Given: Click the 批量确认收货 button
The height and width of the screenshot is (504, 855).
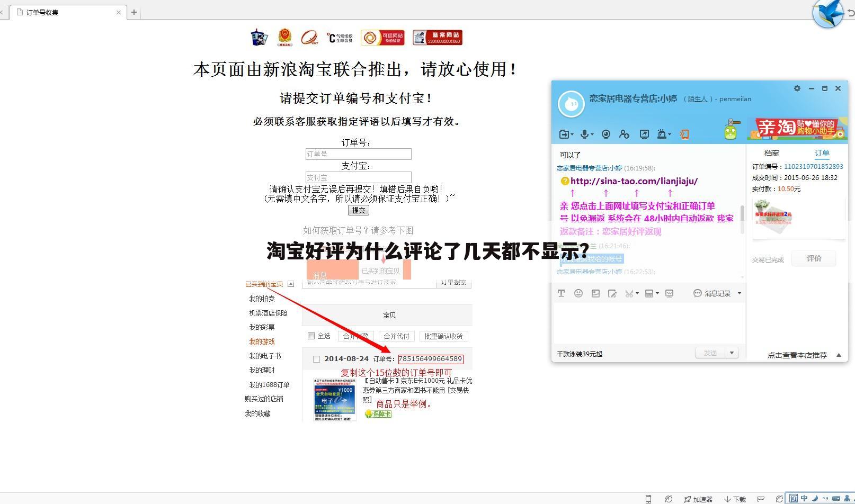Looking at the screenshot, I should [444, 336].
